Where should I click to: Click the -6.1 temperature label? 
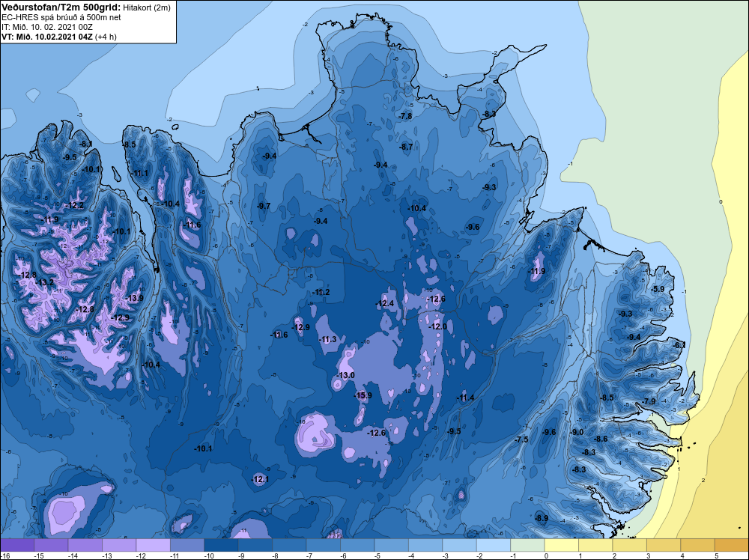tap(679, 345)
